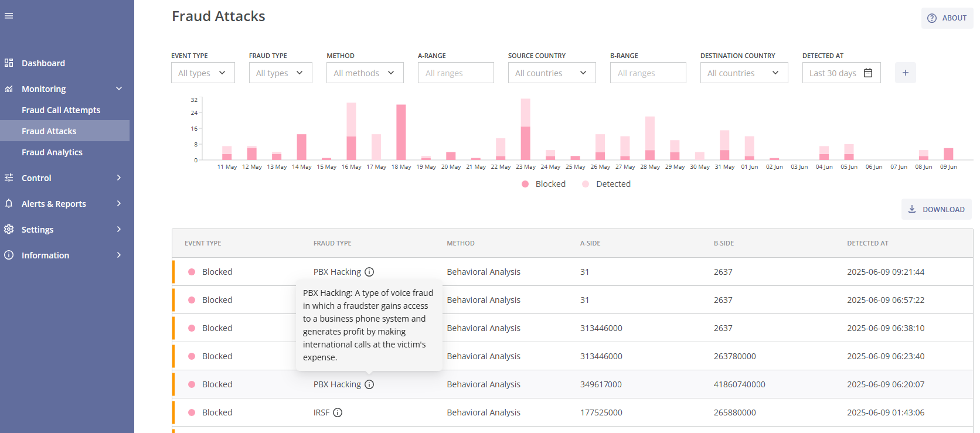Click the 18 May chart bar

(x=401, y=132)
